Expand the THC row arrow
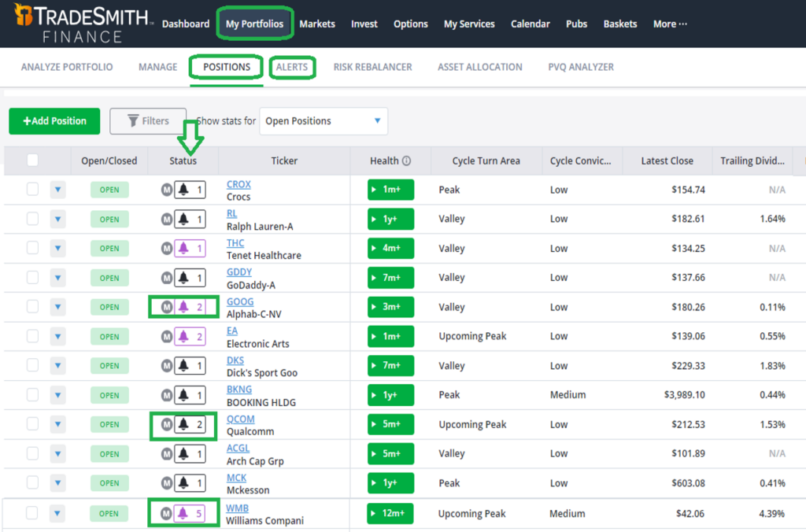This screenshot has width=806, height=532. [x=58, y=248]
